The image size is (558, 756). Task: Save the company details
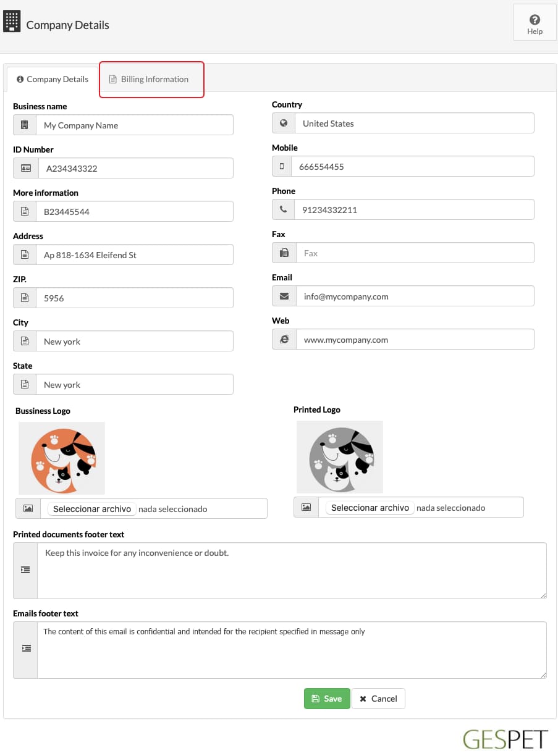pyautogui.click(x=327, y=699)
